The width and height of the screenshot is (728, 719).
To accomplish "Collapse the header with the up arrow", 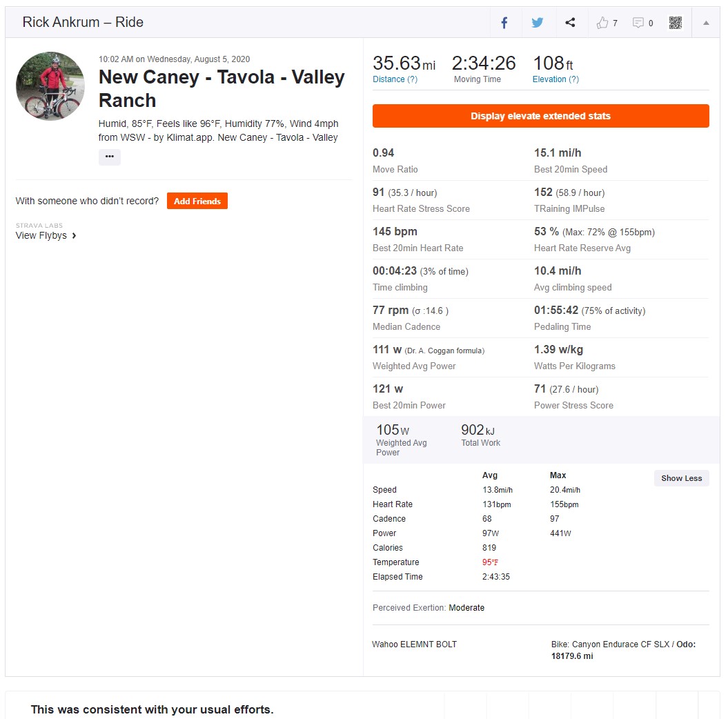I will (706, 23).
